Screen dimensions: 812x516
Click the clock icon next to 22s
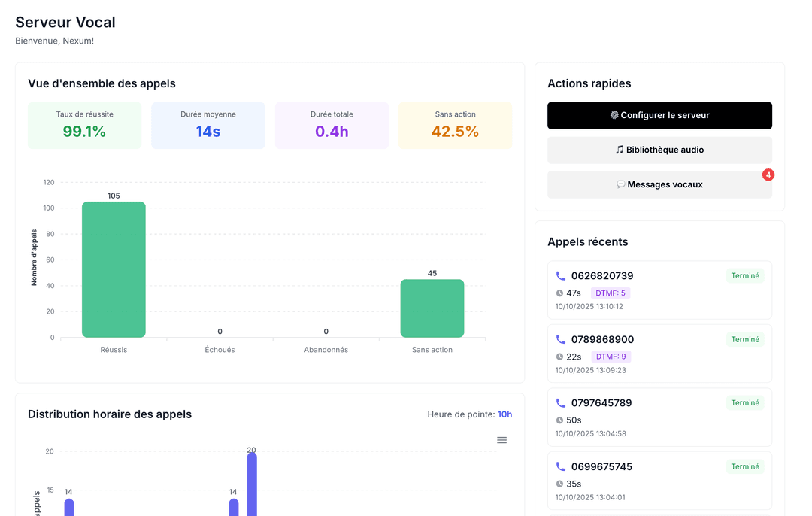click(559, 357)
